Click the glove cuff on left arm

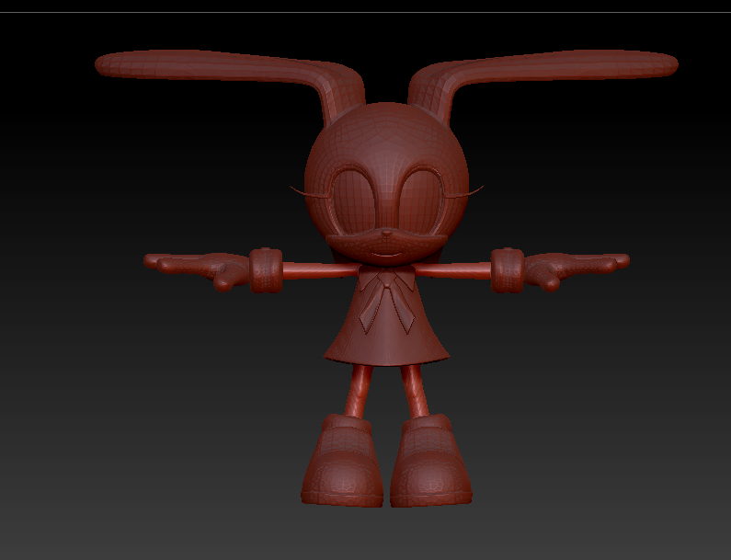[266, 270]
